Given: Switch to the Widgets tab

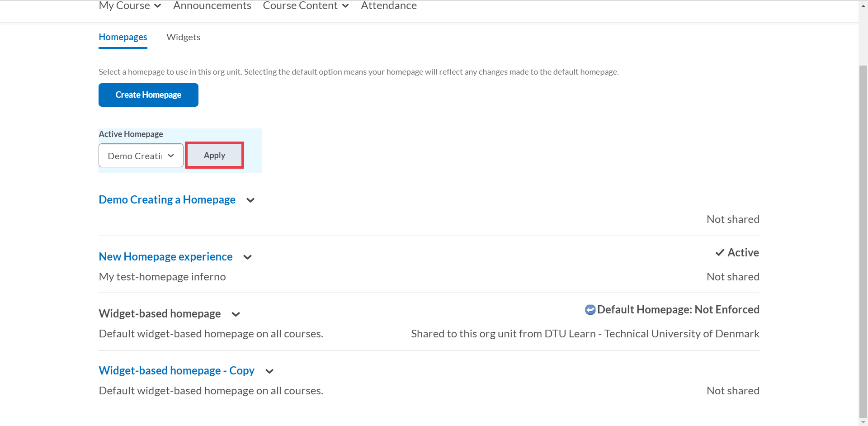Looking at the screenshot, I should tap(183, 37).
